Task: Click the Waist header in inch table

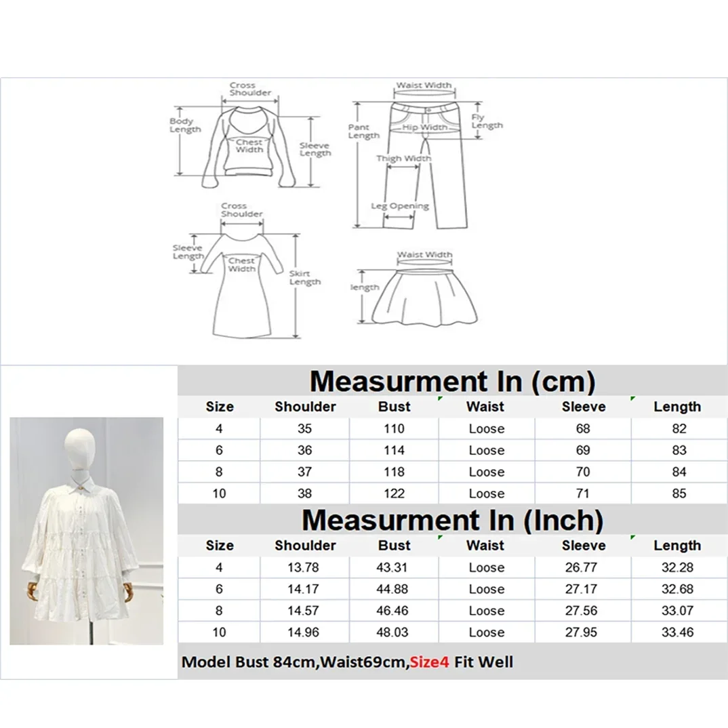Action: point(485,546)
